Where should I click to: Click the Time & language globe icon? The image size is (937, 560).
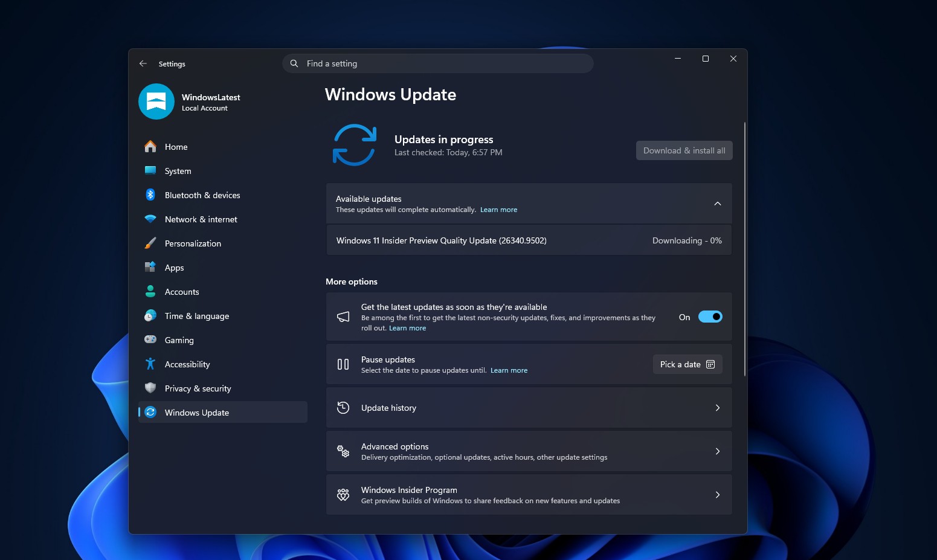click(150, 316)
